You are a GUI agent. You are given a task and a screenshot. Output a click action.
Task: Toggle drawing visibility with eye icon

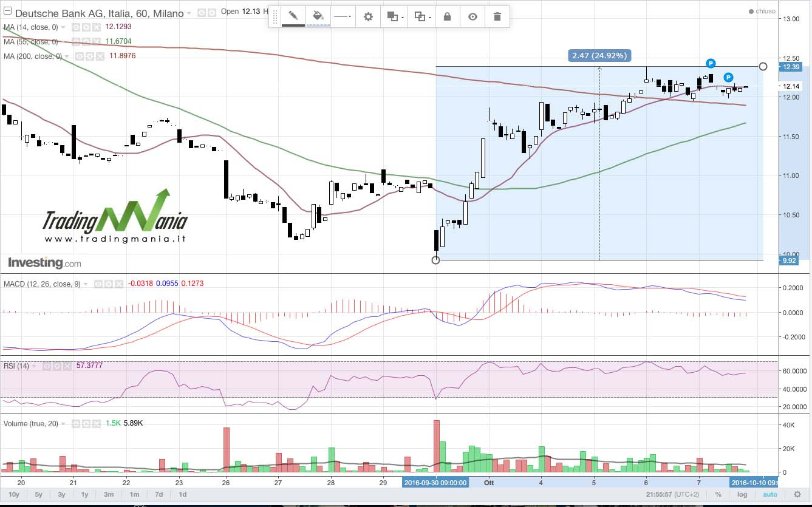click(x=473, y=16)
